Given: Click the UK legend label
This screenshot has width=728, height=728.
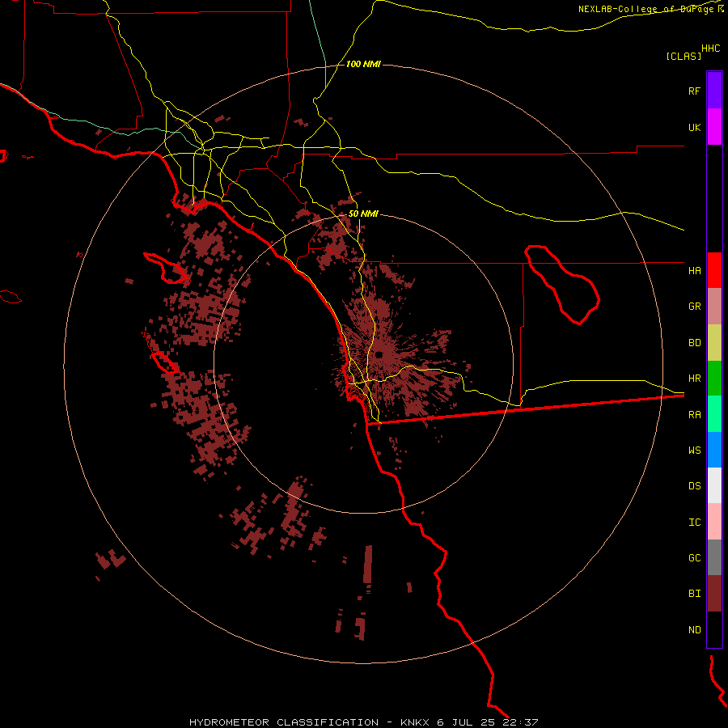Looking at the screenshot, I should (694, 128).
